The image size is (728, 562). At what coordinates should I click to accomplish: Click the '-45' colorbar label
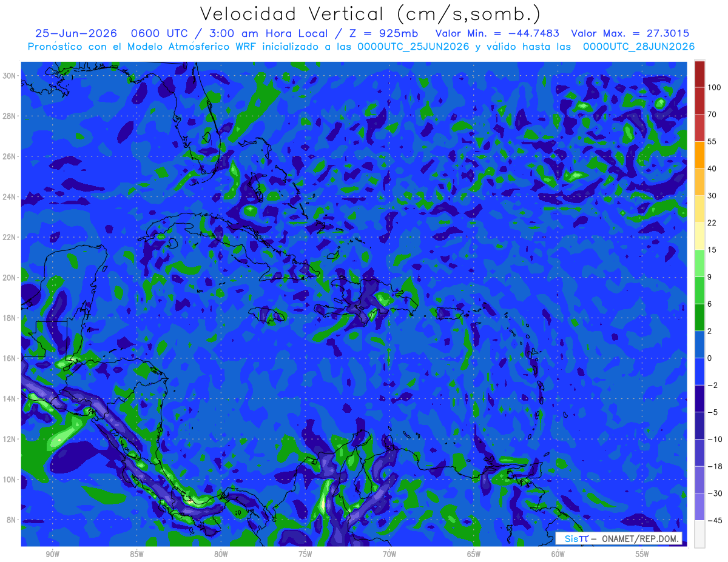pos(715,521)
